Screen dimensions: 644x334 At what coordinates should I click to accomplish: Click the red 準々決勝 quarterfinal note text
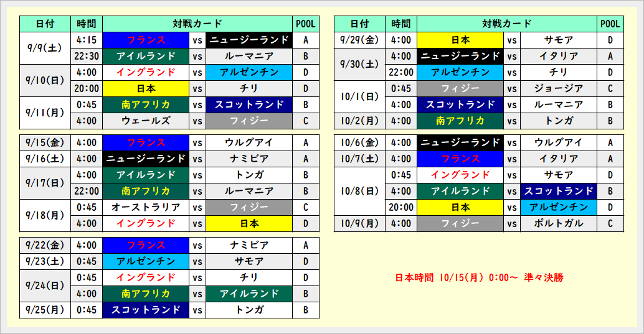(x=479, y=277)
